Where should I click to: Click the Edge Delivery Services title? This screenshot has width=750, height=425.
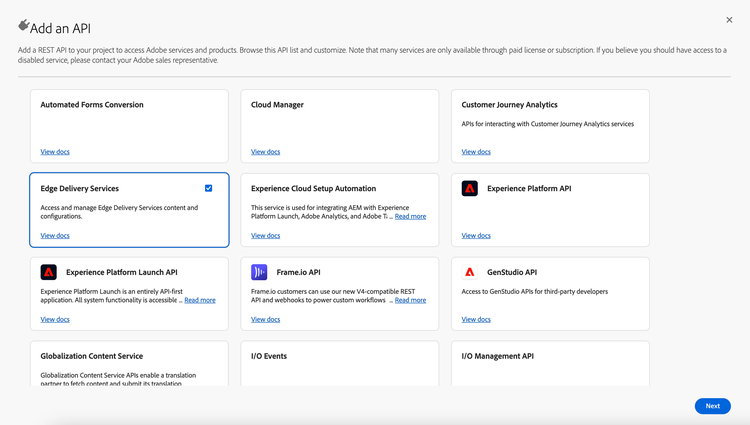[x=79, y=188]
